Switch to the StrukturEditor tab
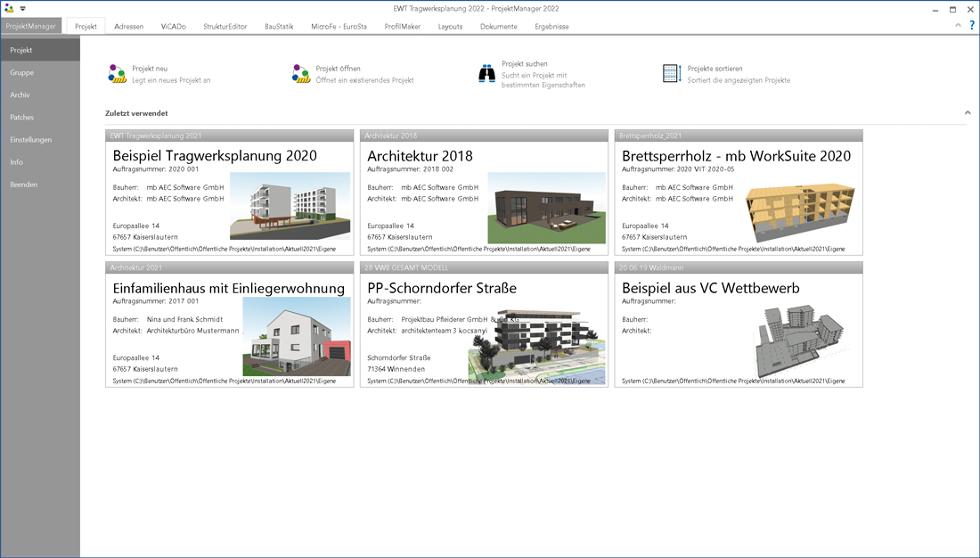980x558 pixels. [225, 26]
